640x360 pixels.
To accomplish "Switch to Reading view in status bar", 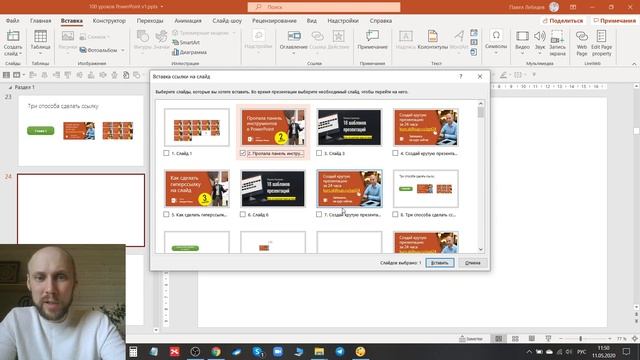I will 531,339.
